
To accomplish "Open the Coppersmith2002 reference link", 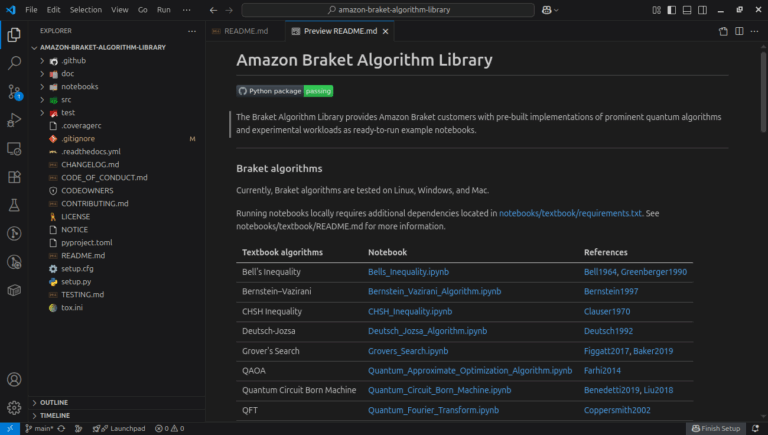I will click(x=617, y=410).
